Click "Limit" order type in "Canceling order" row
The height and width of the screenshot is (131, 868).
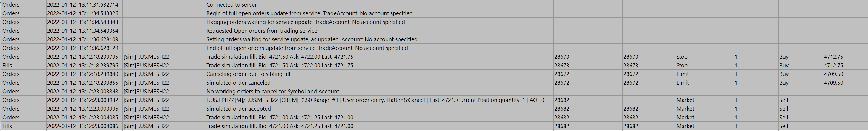682,74
